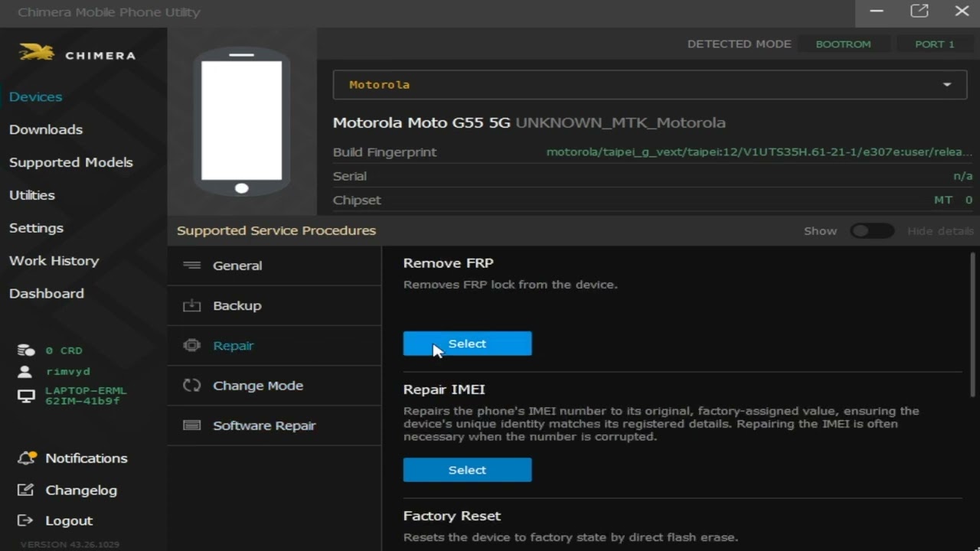The width and height of the screenshot is (980, 551).
Task: Go to Downloads in sidebar
Action: (x=46, y=129)
